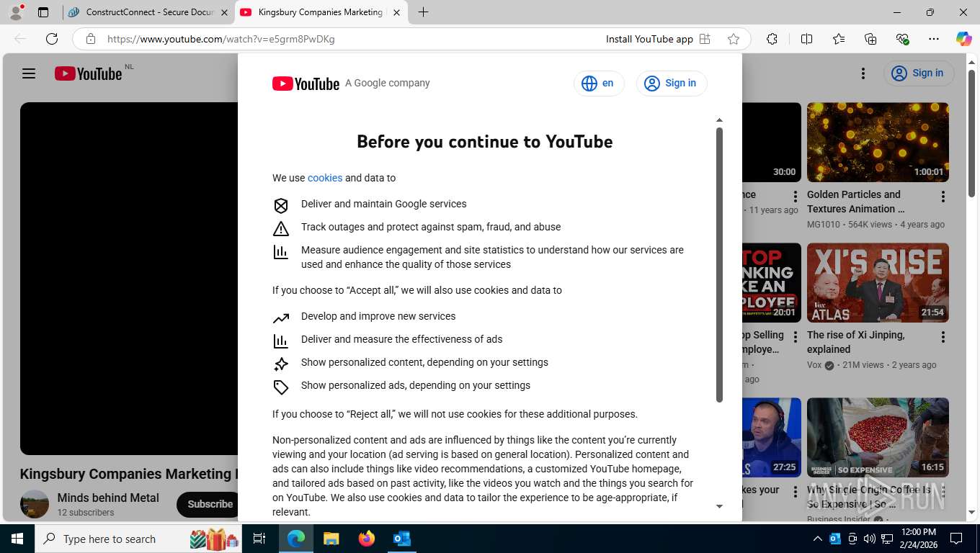Open the language selector showing en
The height and width of the screenshot is (553, 980).
(598, 84)
